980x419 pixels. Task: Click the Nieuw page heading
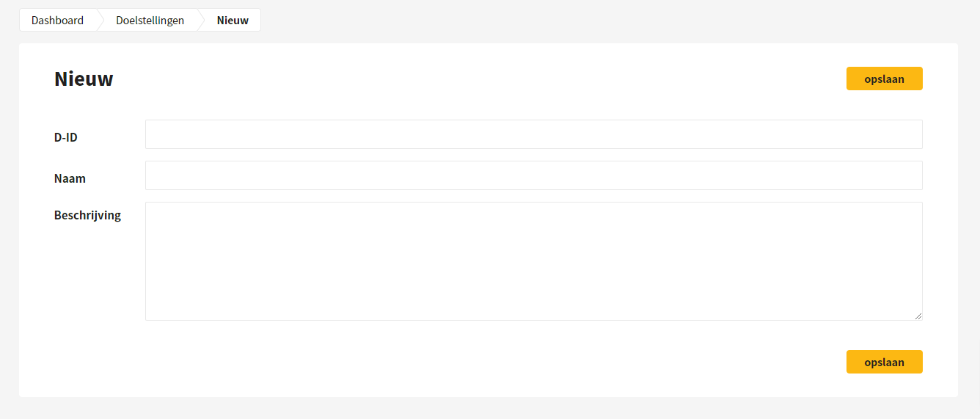pos(84,79)
